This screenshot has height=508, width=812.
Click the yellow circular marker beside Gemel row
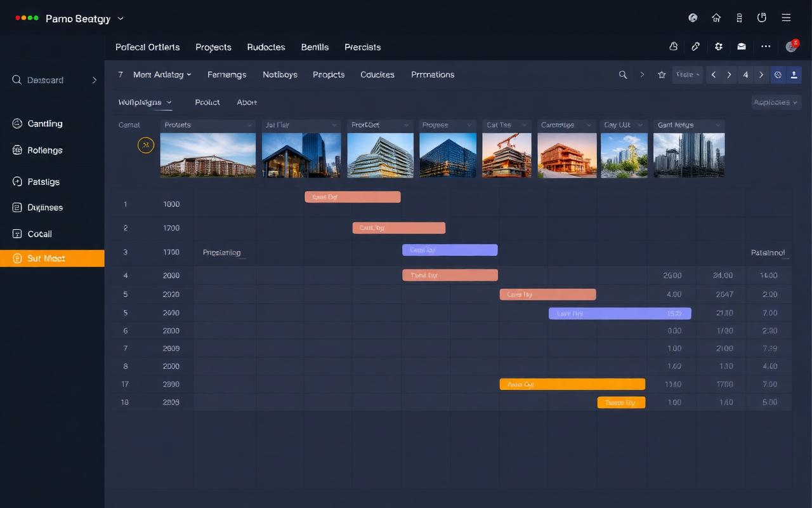coord(146,145)
